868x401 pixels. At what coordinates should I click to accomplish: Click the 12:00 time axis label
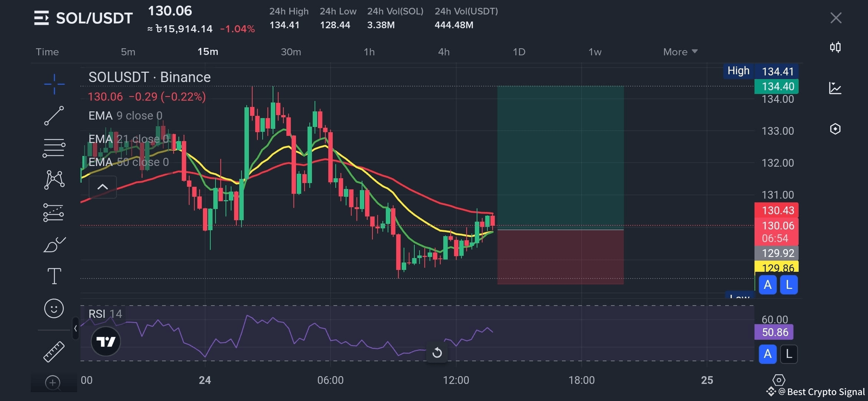pos(456,380)
